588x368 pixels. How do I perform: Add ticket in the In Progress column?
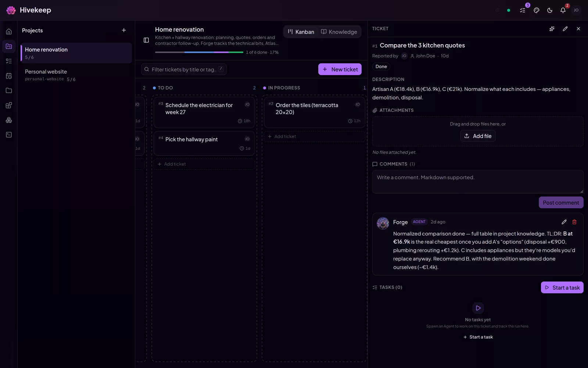[x=315, y=137]
